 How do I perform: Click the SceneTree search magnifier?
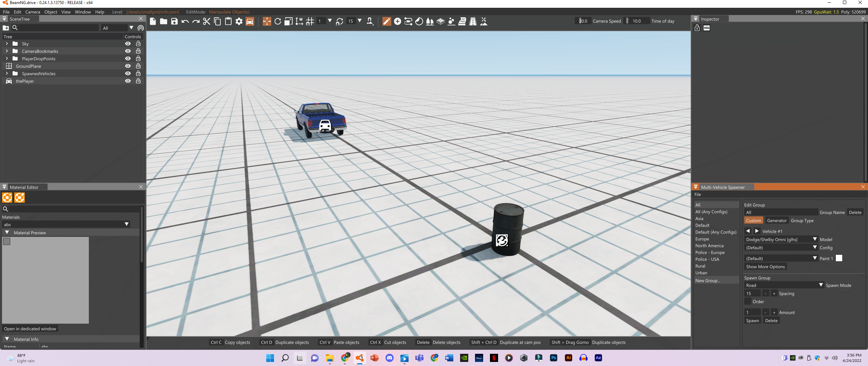pos(15,28)
